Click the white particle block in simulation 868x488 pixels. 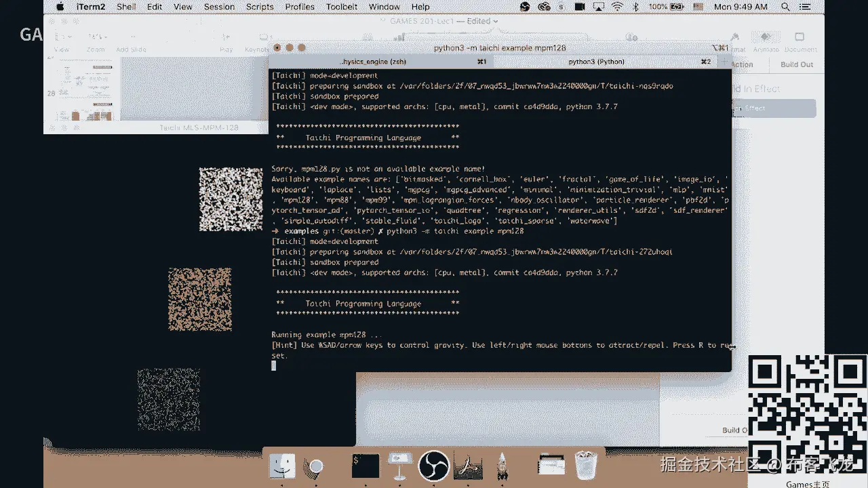click(x=231, y=199)
